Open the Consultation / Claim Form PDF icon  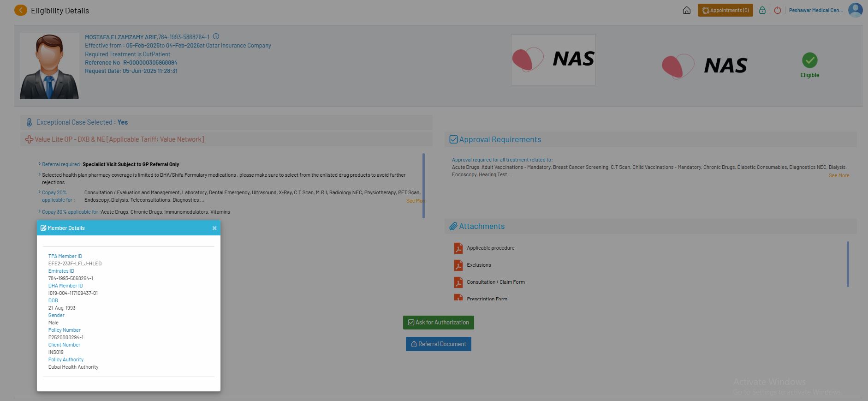(458, 282)
